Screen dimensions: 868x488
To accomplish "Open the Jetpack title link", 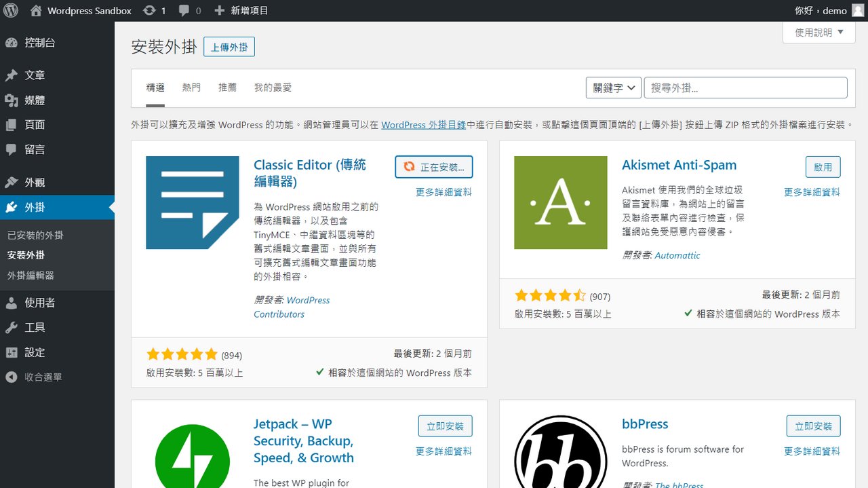I will [x=304, y=441].
